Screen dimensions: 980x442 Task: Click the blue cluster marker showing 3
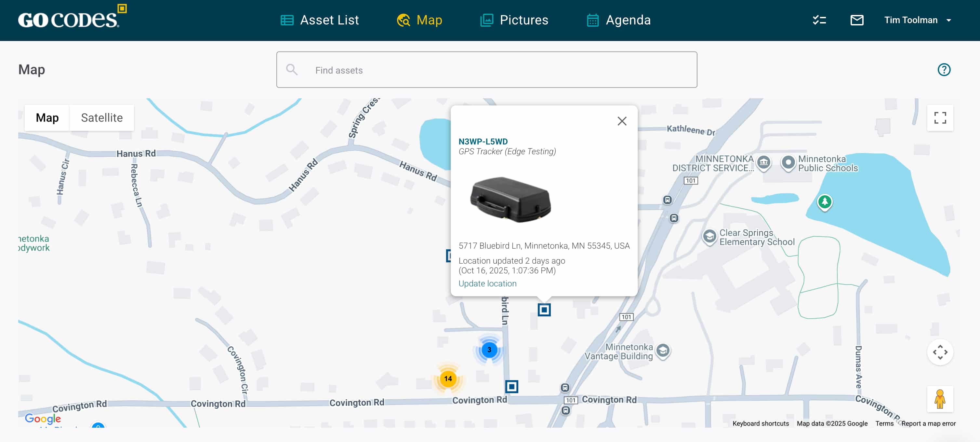coord(489,350)
